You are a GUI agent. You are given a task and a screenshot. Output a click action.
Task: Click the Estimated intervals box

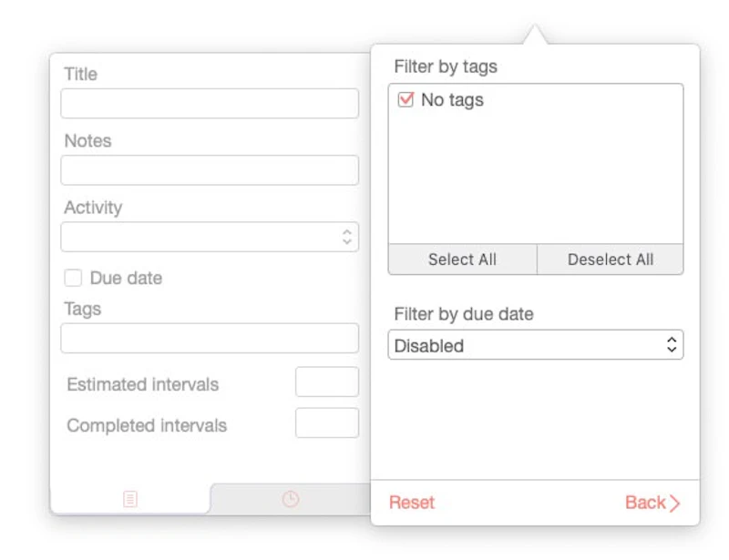click(327, 382)
